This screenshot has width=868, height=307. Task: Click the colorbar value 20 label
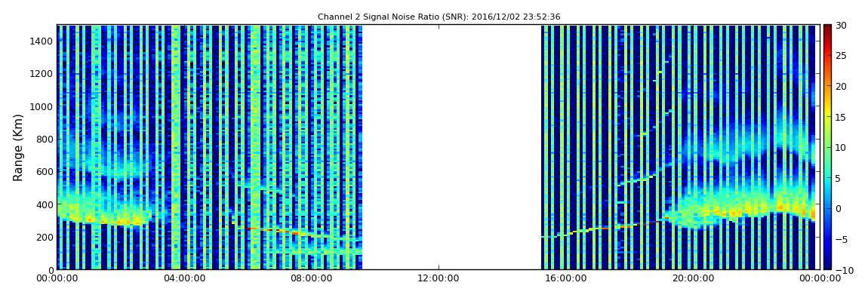click(x=841, y=86)
